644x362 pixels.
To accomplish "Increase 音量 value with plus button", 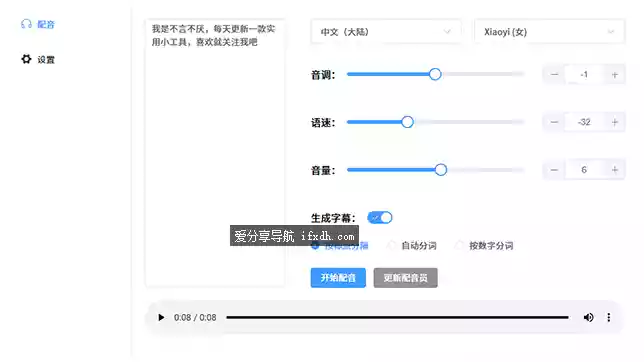I will click(x=614, y=170).
